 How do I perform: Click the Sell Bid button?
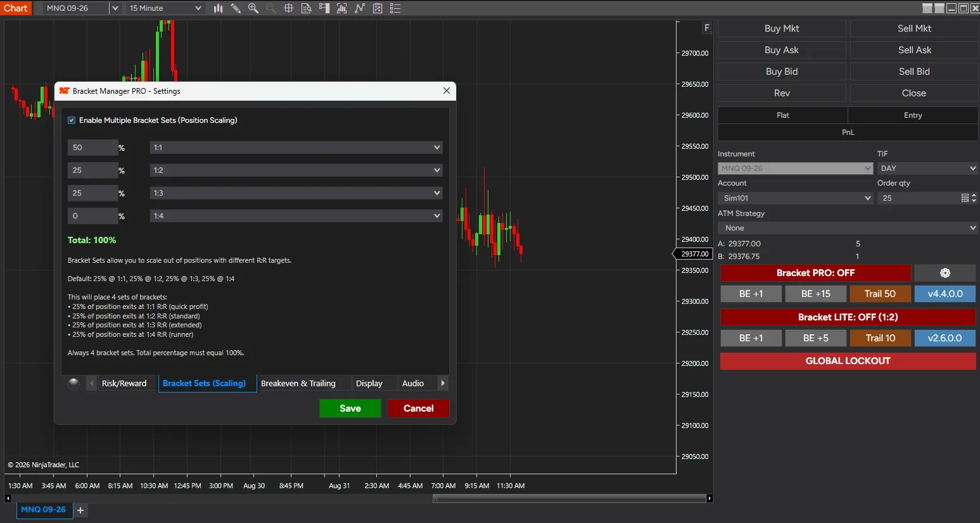[914, 72]
